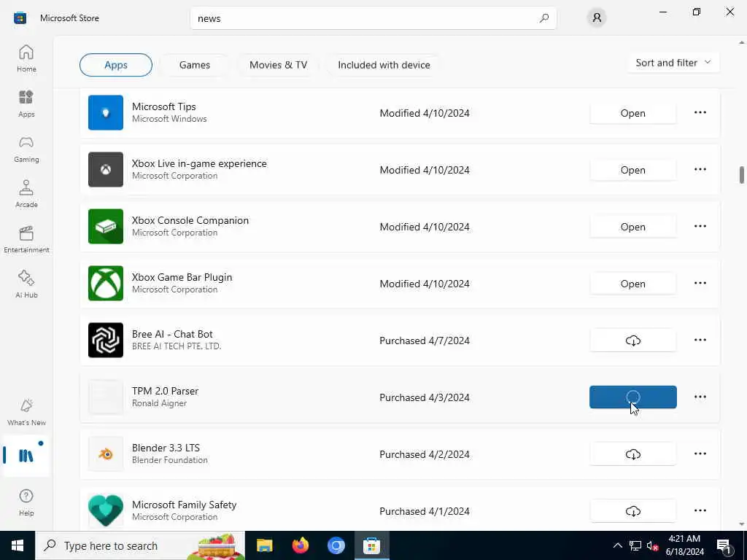Screen dimensions: 747x560
Task: Open more options for Microsoft Tips
Action: (x=700, y=112)
